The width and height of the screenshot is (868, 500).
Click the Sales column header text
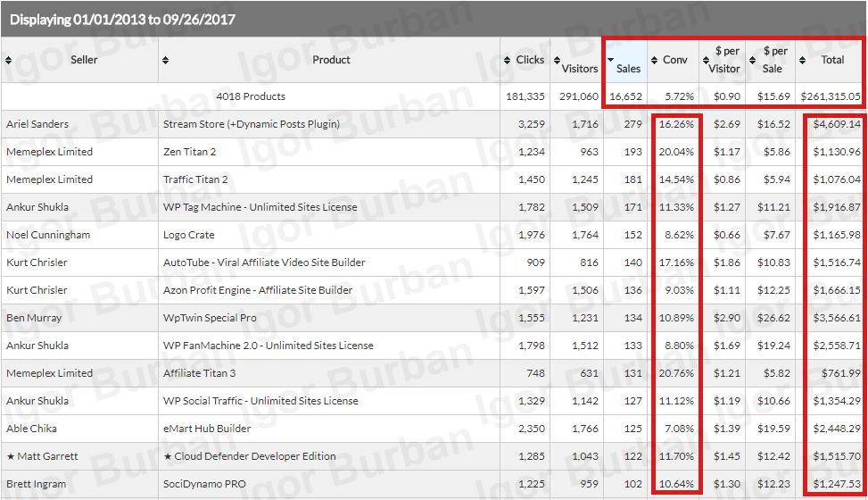click(628, 69)
